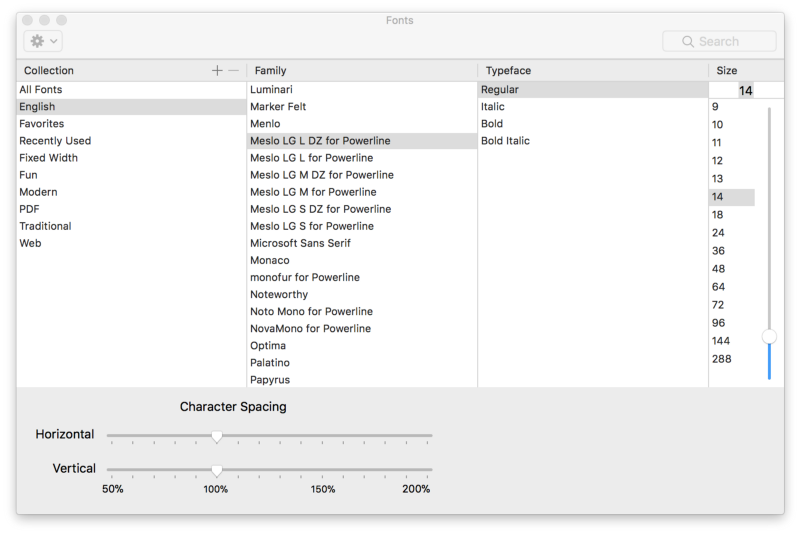Pick the Noteworthy family
This screenshot has width=800, height=534.
[362, 295]
